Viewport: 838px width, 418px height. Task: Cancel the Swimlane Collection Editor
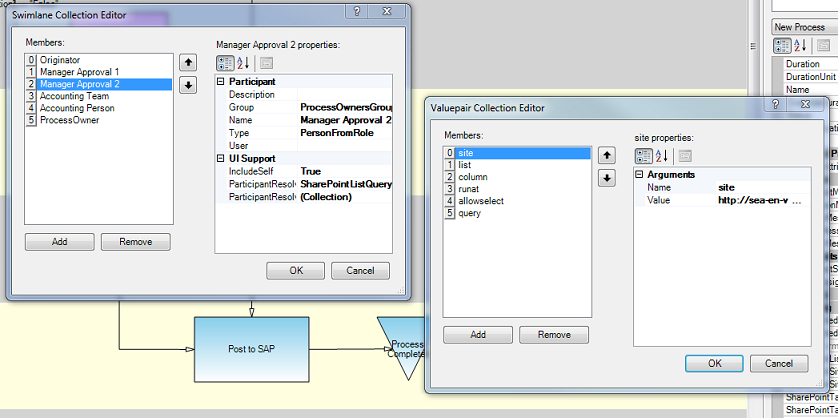(360, 270)
